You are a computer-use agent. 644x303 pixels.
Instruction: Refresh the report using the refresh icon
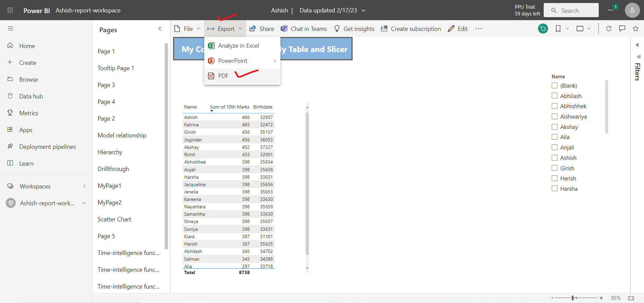(609, 29)
